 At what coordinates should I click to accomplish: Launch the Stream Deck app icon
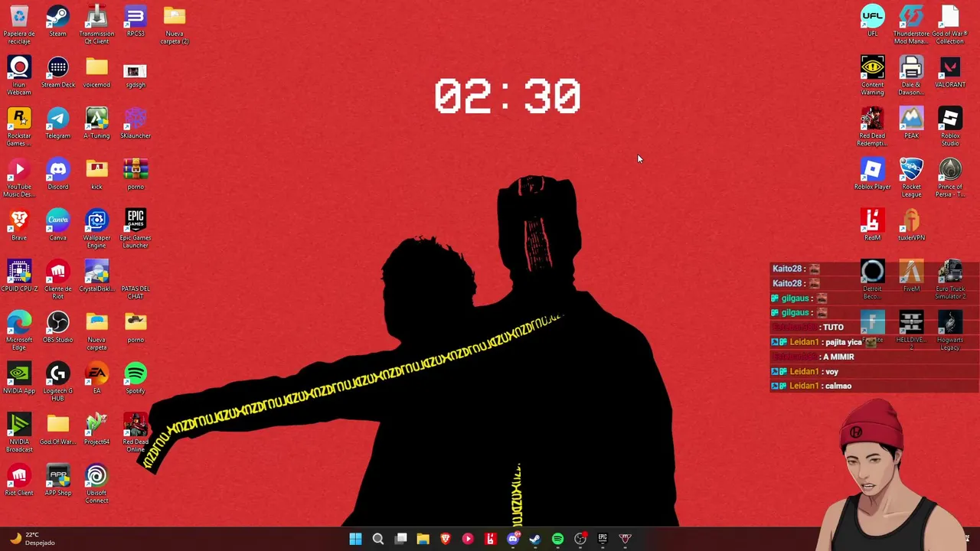point(58,72)
